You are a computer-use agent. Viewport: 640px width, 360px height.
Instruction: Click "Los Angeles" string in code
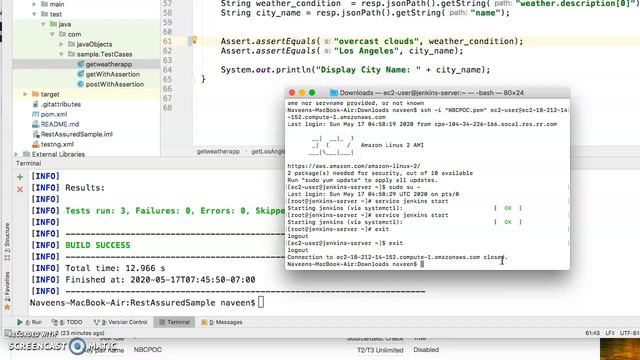pyautogui.click(x=366, y=51)
